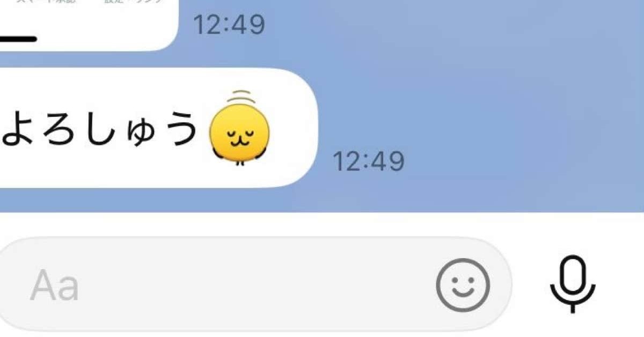Tap the microphone voice message icon

point(573,284)
